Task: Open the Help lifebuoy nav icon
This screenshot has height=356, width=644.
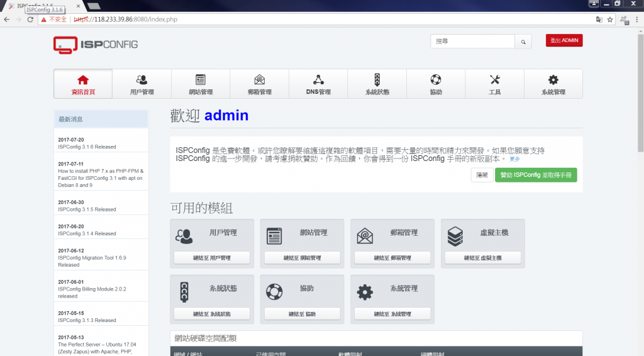Action: pyautogui.click(x=436, y=80)
